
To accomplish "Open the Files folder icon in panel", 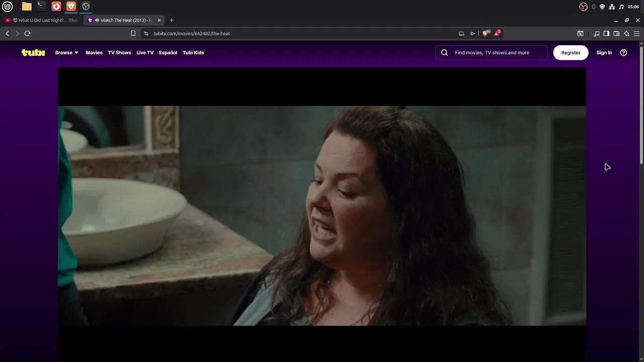I will (x=27, y=7).
